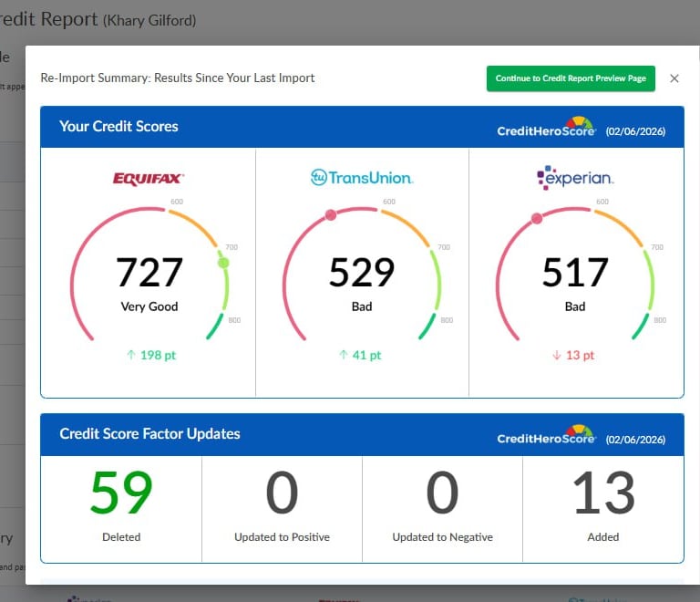Click the up arrow next to 198 pt
The height and width of the screenshot is (602, 700).
click(131, 355)
